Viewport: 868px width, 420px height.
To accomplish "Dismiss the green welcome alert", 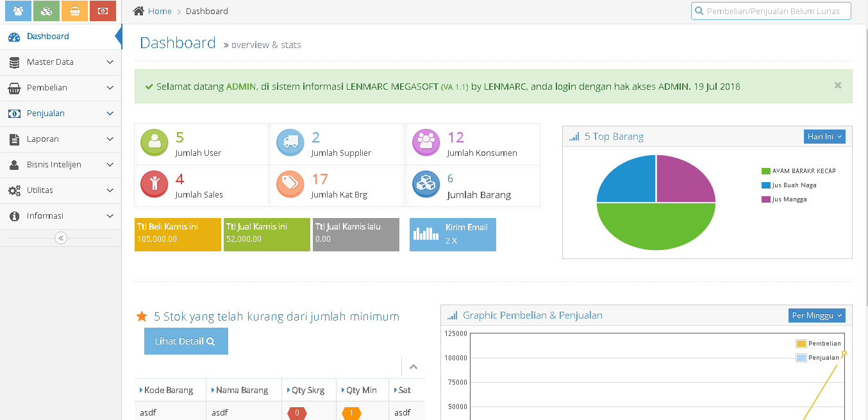I will [x=838, y=85].
